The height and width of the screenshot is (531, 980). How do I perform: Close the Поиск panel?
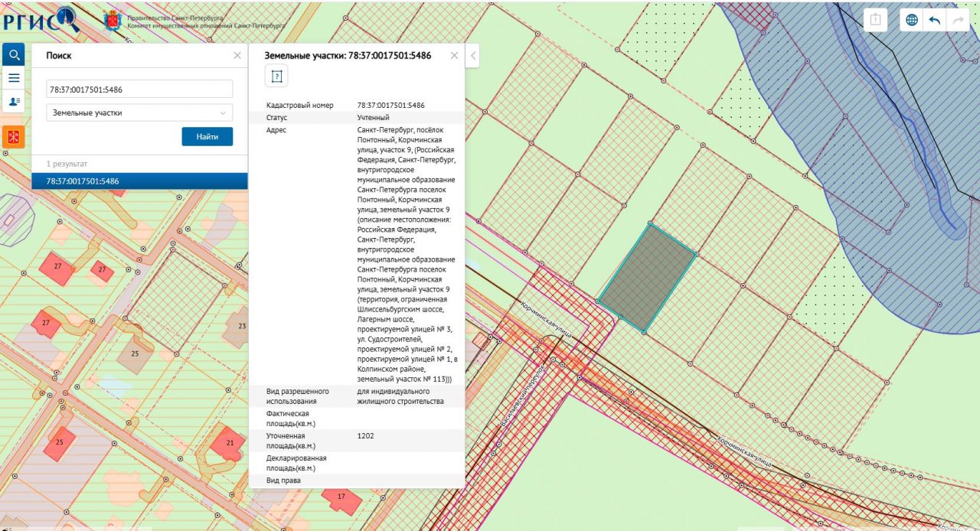(237, 56)
